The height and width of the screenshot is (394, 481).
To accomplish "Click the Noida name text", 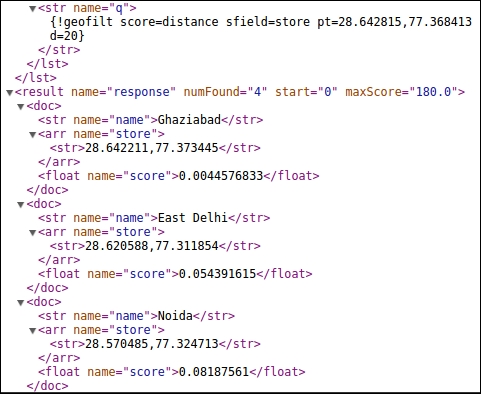I will 175,316.
